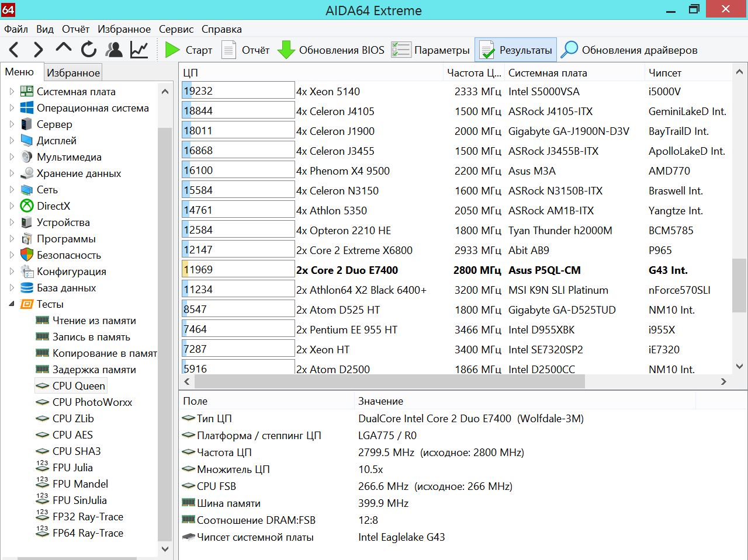Select the CPU ZLib test
This screenshot has height=560, width=748.
click(73, 418)
